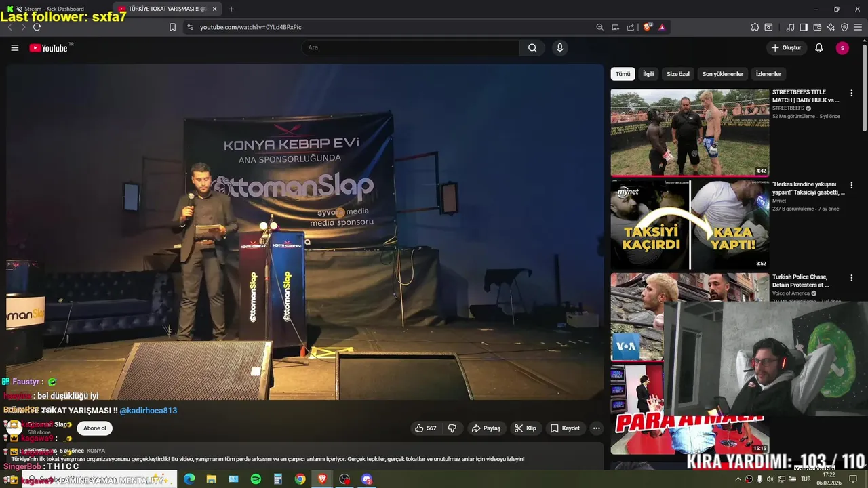The image size is (868, 488).
Task: Open Discord from the taskbar
Action: [367, 479]
